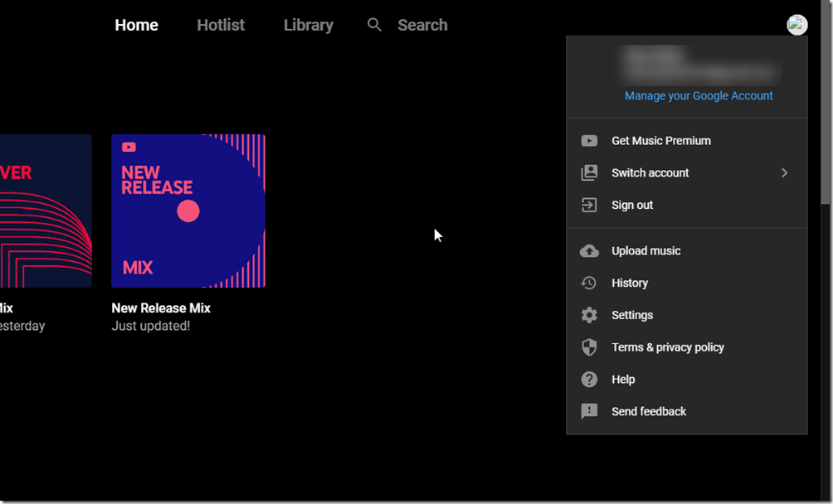This screenshot has width=833, height=504.
Task: Click the Terms & privacy shield icon
Action: pyautogui.click(x=589, y=348)
